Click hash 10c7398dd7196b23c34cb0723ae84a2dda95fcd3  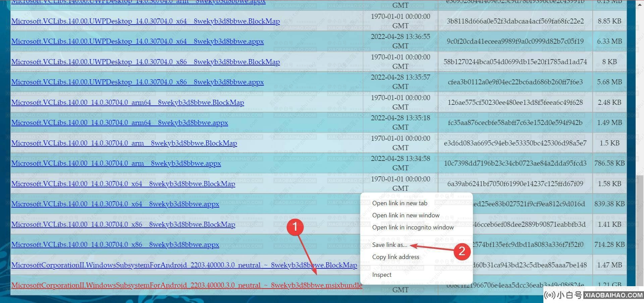[x=515, y=163]
